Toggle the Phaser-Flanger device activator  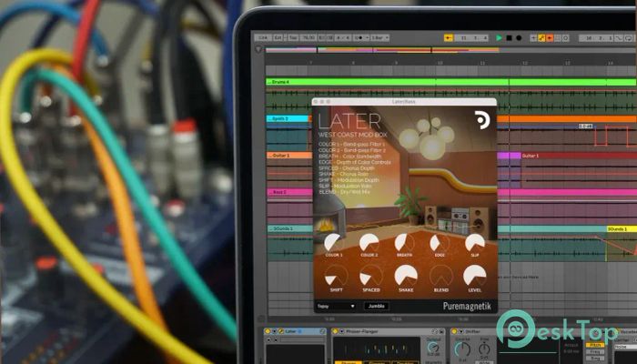pyautogui.click(x=336, y=331)
